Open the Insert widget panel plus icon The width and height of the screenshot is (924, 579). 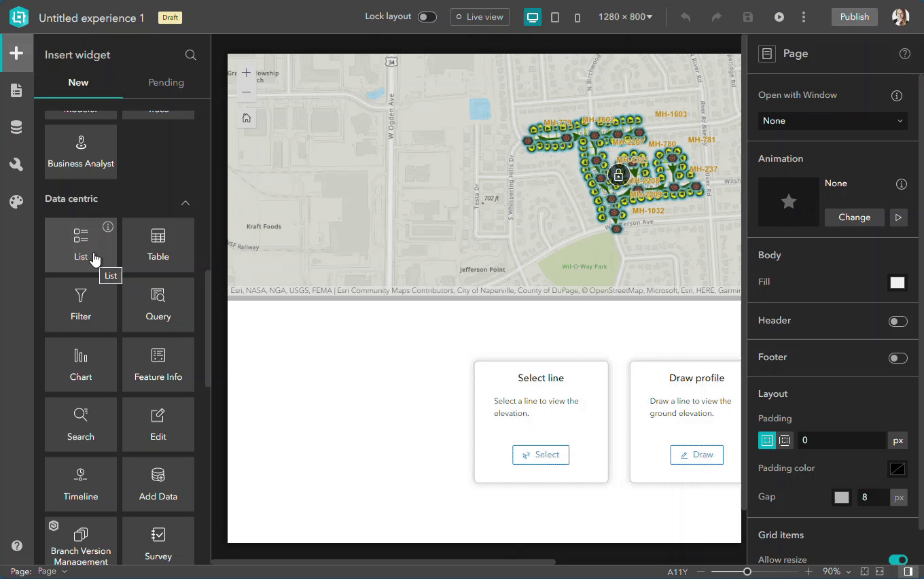point(16,54)
